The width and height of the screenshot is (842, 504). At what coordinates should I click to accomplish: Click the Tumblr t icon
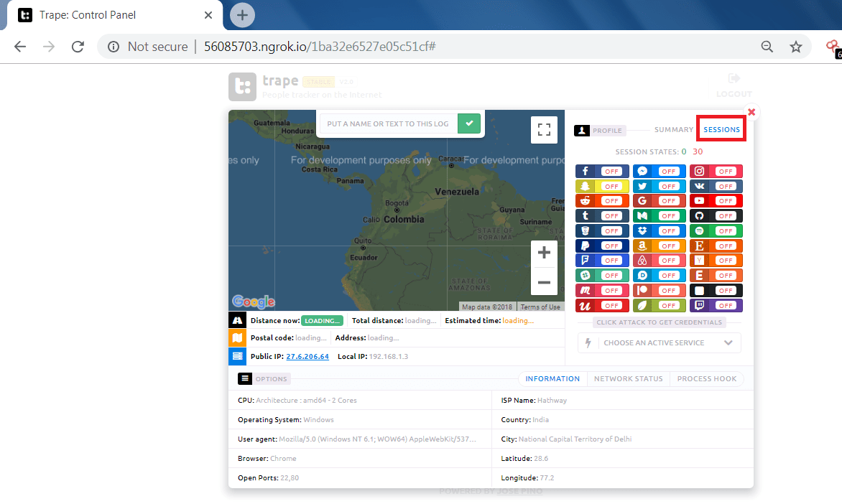point(586,216)
